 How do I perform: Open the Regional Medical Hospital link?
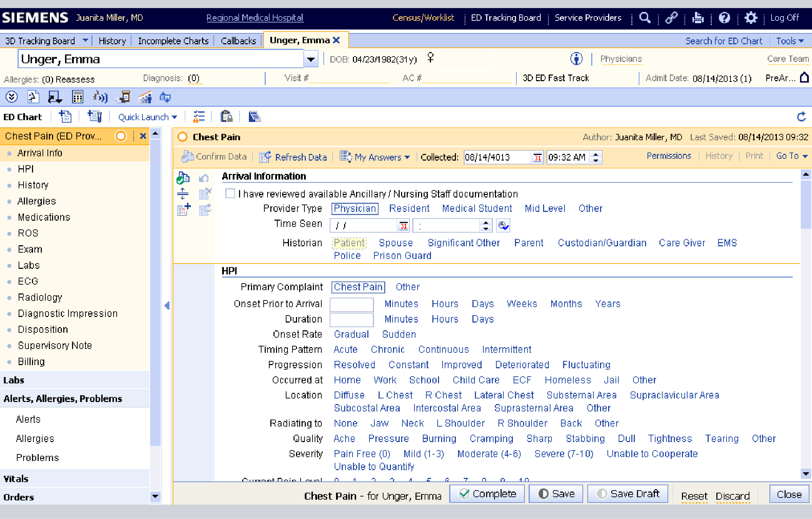(255, 18)
